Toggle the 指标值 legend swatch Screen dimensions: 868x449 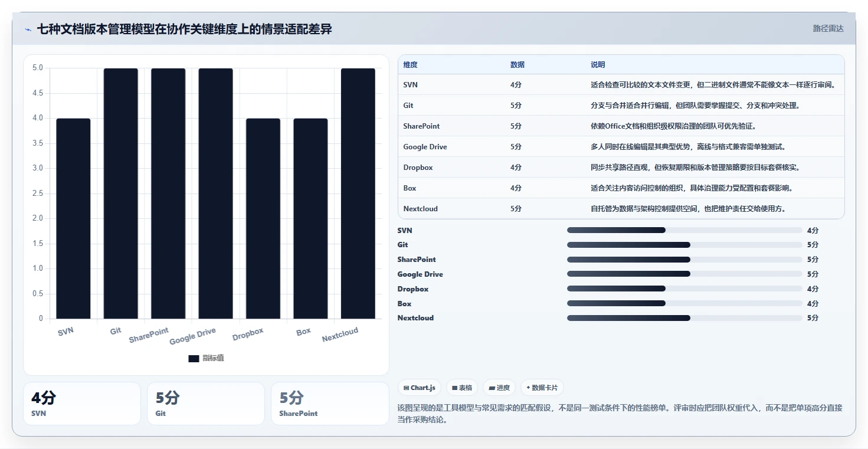[194, 358]
